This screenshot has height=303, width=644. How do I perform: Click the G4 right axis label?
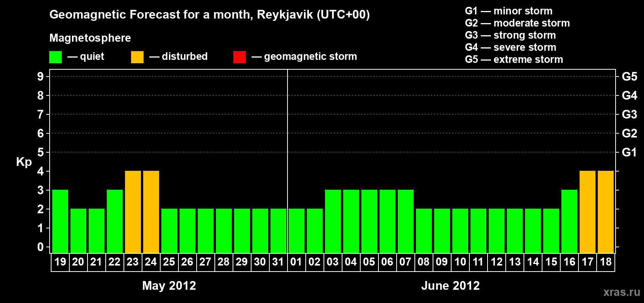click(x=629, y=95)
